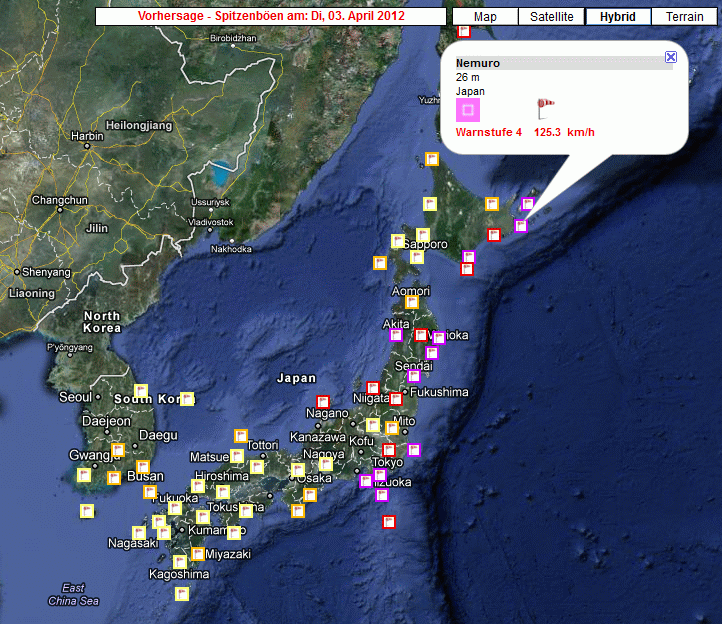Click the Harbin city label
The width and height of the screenshot is (722, 624).
point(87,136)
